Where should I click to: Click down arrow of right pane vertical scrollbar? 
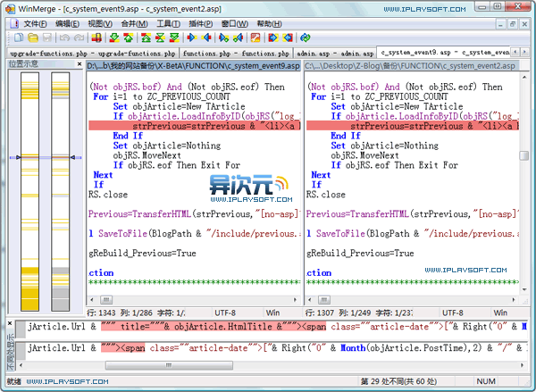point(524,289)
